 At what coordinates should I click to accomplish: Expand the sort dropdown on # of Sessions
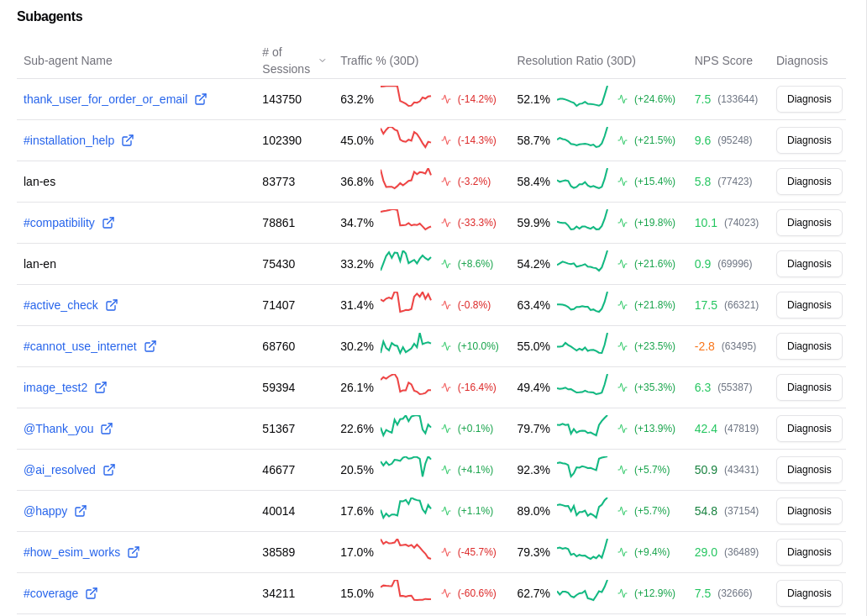(x=321, y=61)
